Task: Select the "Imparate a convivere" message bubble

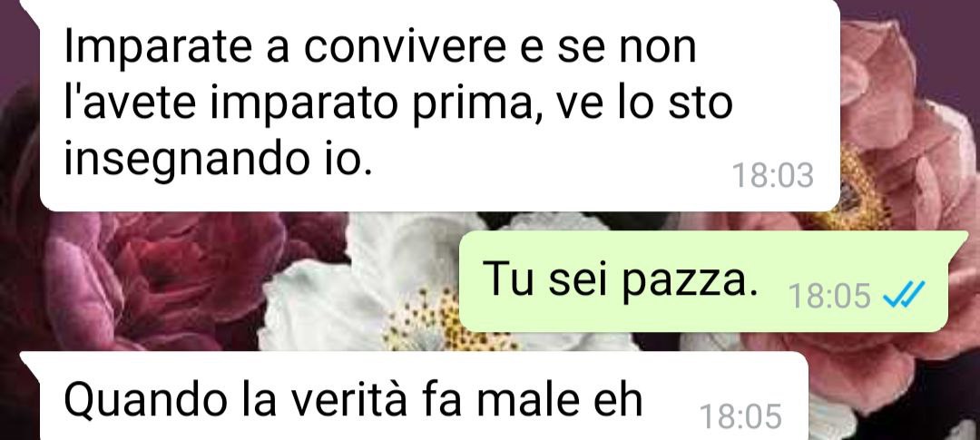Action: click(x=439, y=105)
